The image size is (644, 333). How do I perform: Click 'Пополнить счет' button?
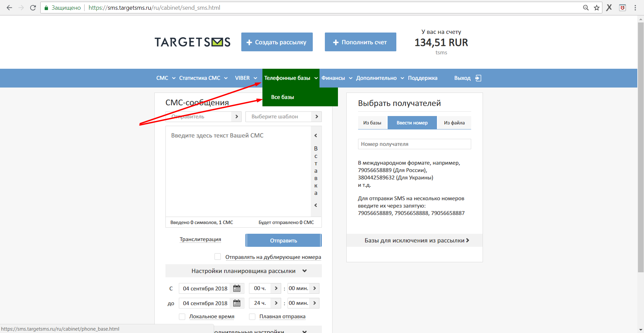[360, 42]
